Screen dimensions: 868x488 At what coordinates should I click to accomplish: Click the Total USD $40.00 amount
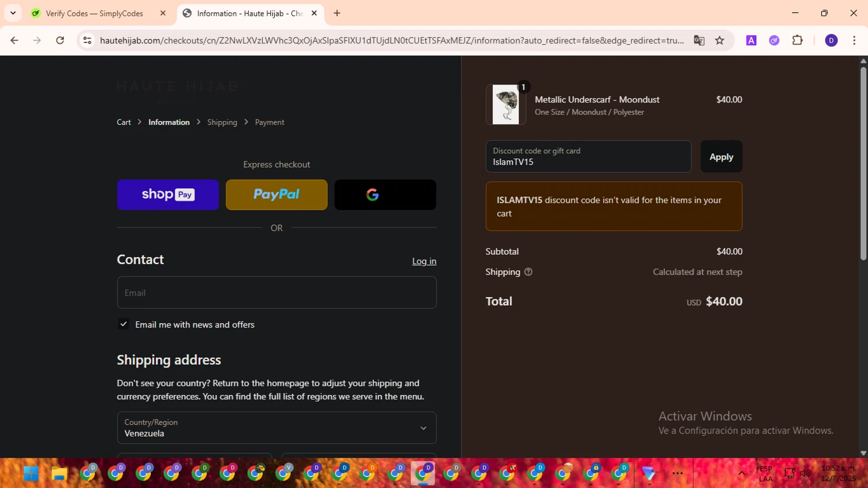pos(715,302)
